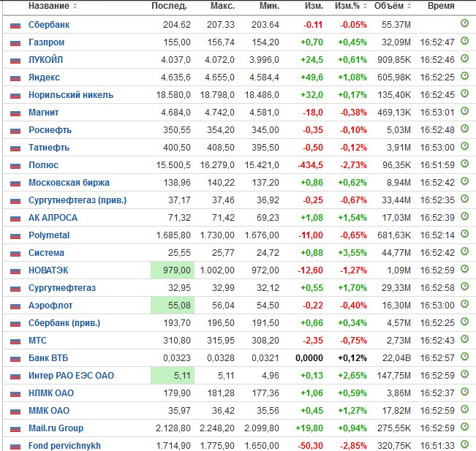Click the Russian flag icon beside Polymetal
476x451 pixels.
[x=15, y=236]
